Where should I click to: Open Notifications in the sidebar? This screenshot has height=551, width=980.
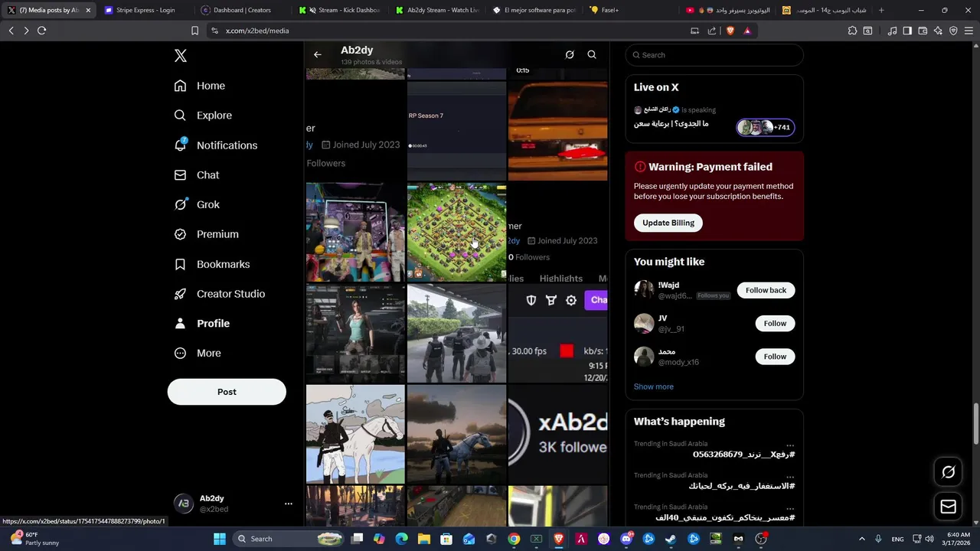tap(216, 145)
